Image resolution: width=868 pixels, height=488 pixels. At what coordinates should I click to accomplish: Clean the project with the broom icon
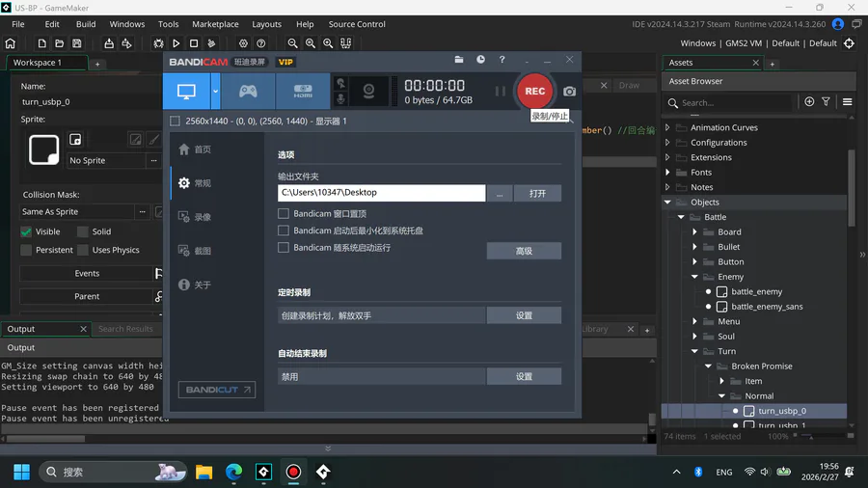click(x=211, y=43)
